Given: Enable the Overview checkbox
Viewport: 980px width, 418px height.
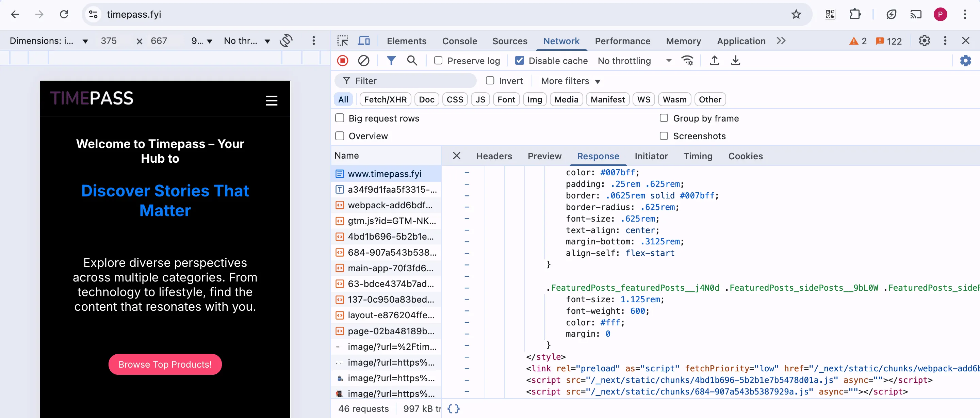Looking at the screenshot, I should [340, 136].
